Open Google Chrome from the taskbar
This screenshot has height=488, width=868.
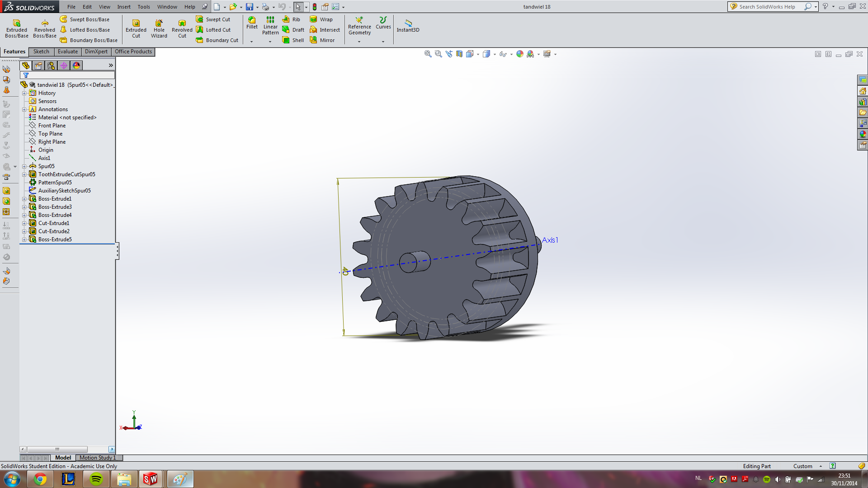coord(40,479)
